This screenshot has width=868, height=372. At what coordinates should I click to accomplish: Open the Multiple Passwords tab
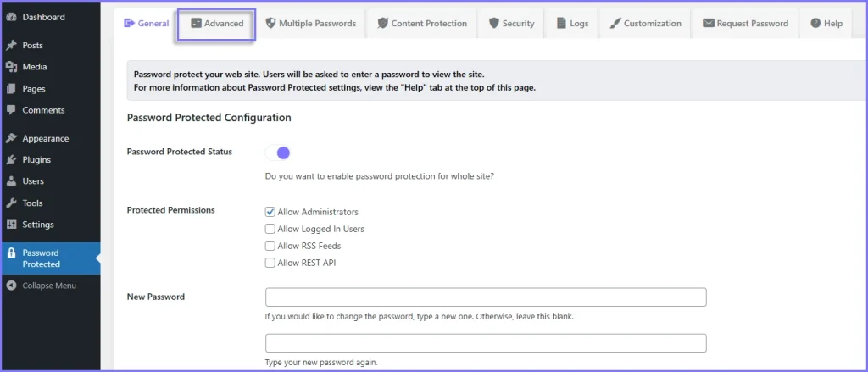point(310,24)
